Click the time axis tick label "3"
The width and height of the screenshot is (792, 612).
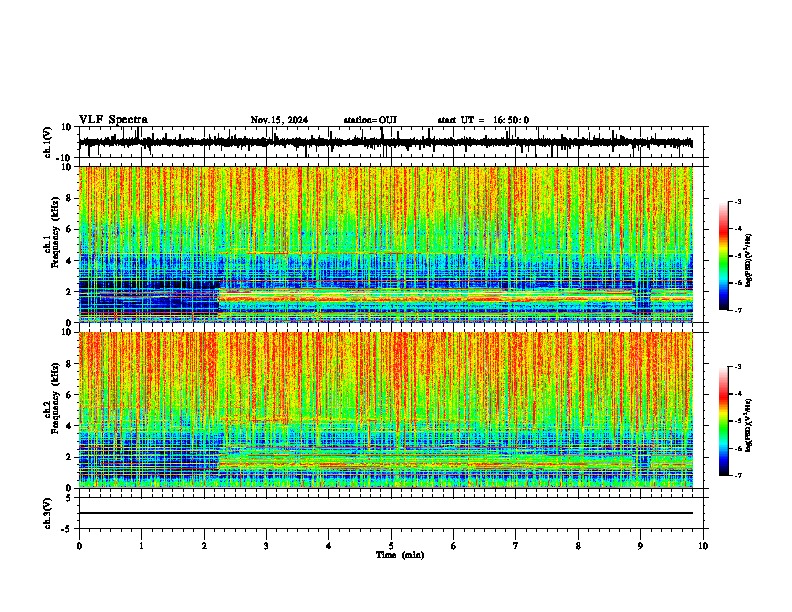(x=266, y=546)
